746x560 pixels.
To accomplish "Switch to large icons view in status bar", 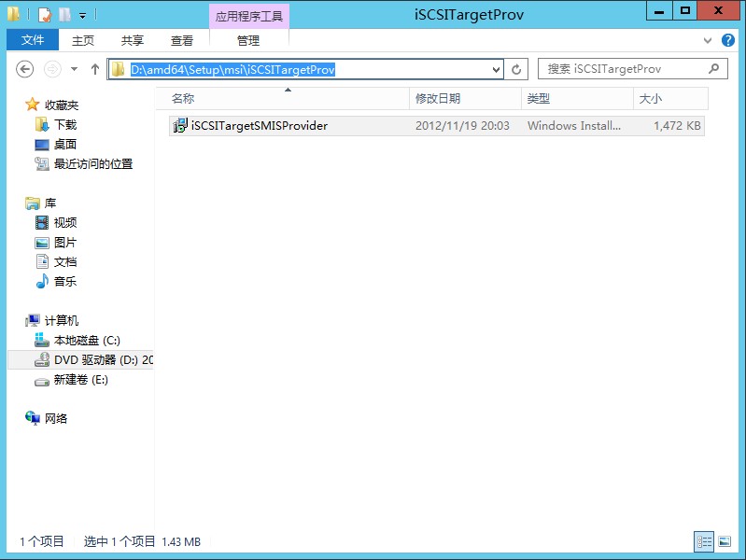I will 725,541.
